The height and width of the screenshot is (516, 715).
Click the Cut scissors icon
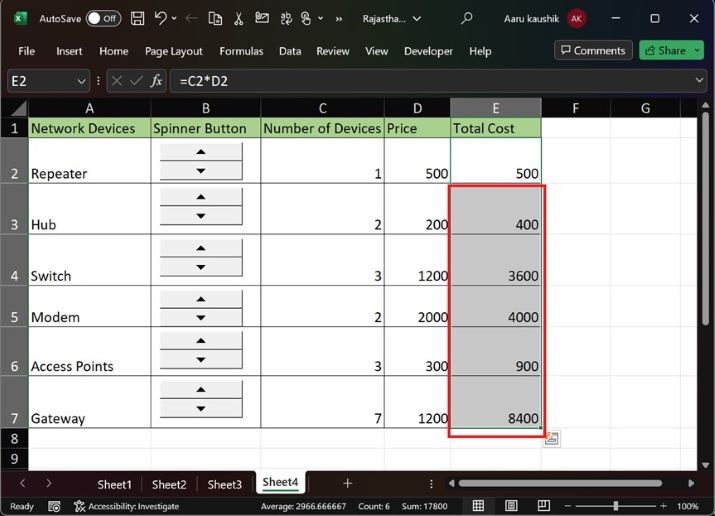point(238,19)
